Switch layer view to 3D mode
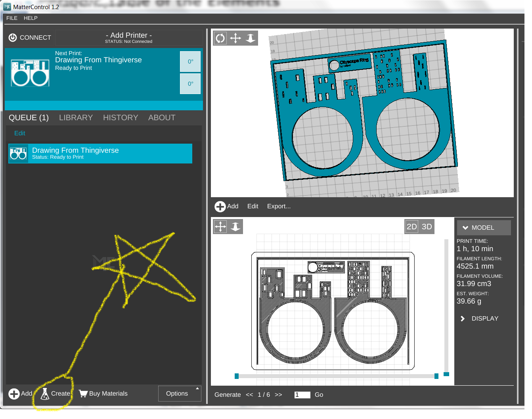Viewport: 532px width, 419px height. click(x=427, y=227)
